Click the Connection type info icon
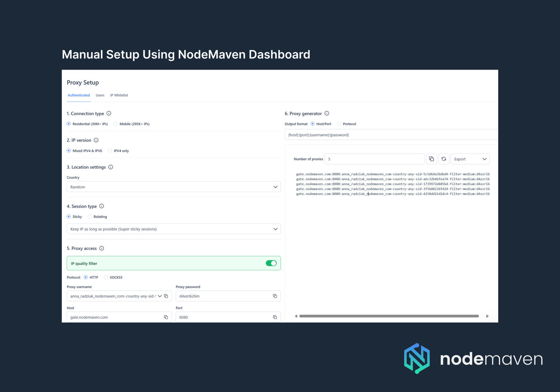Image resolution: width=560 pixels, height=392 pixels. pos(109,113)
